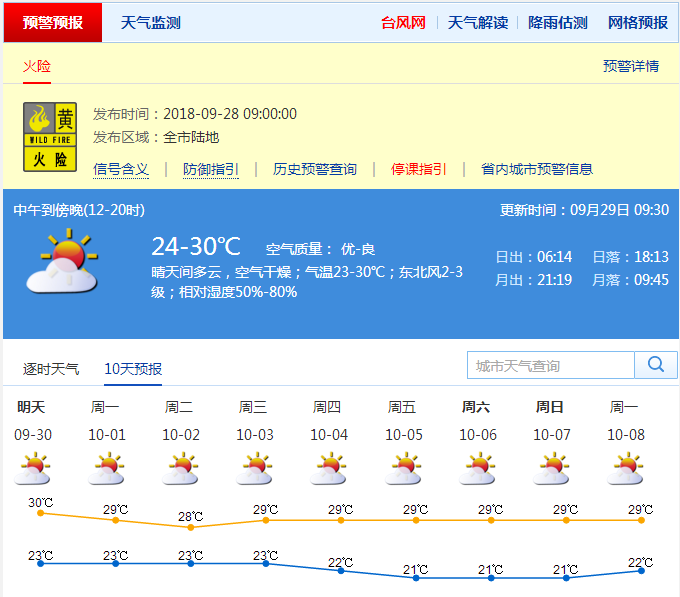The height and width of the screenshot is (597, 680).
Task: Click the search magnifier button
Action: point(656,365)
